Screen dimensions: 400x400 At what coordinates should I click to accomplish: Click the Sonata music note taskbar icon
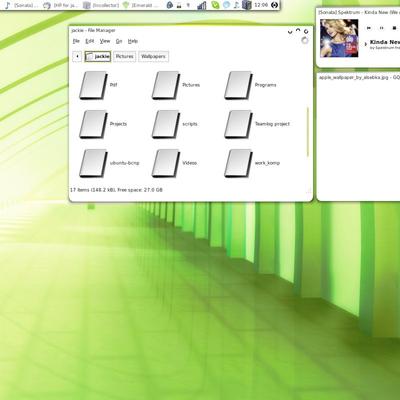point(7,5)
